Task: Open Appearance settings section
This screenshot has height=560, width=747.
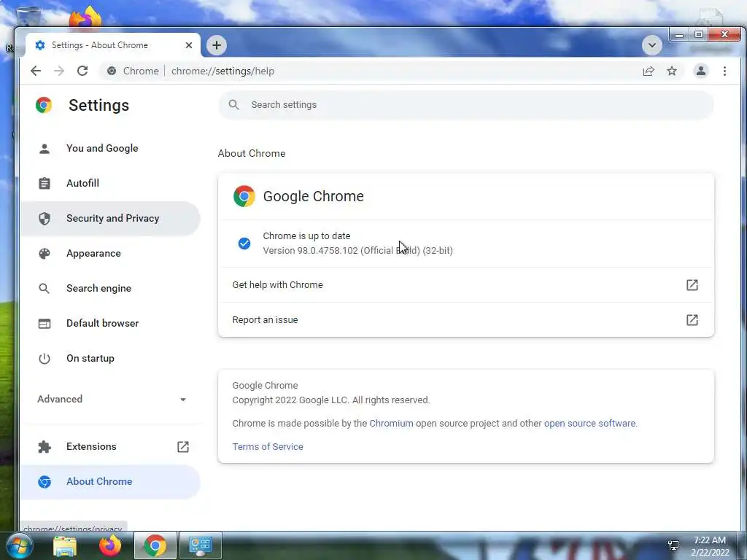Action: pos(110,253)
